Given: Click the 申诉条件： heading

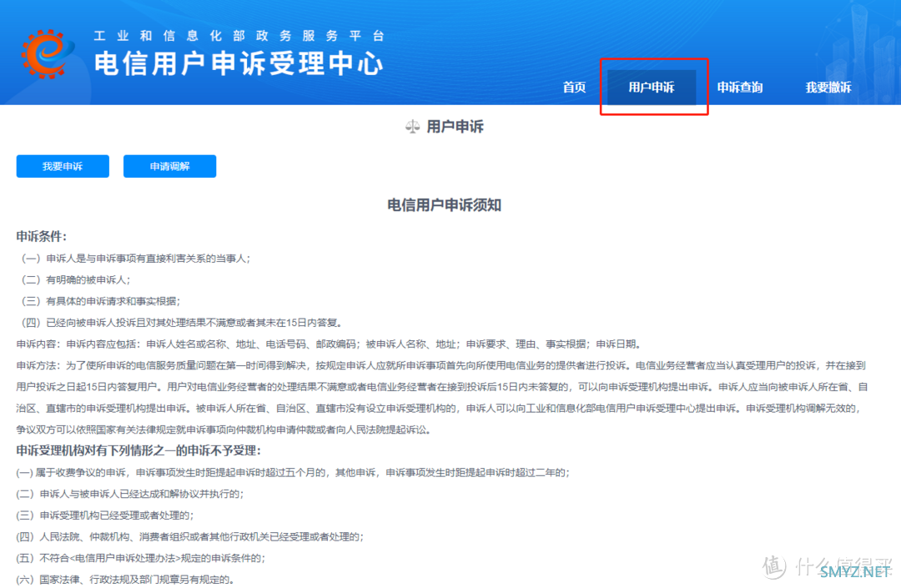Looking at the screenshot, I should (42, 237).
